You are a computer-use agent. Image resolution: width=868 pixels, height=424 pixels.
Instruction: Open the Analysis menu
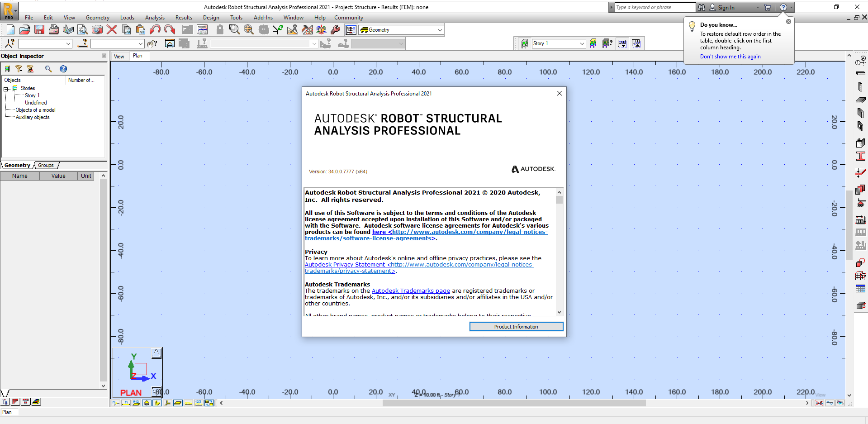[155, 18]
